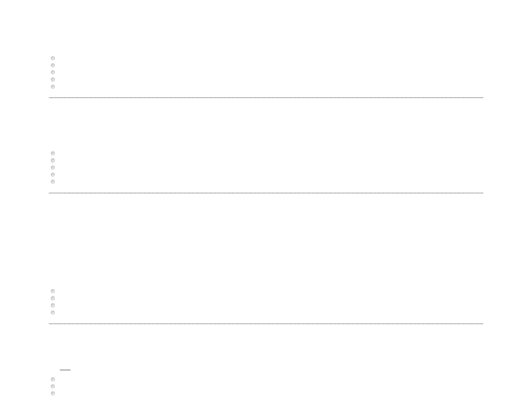Choose second radio option in the second group
The height and width of the screenshot is (399, 532).
pyautogui.click(x=53, y=160)
